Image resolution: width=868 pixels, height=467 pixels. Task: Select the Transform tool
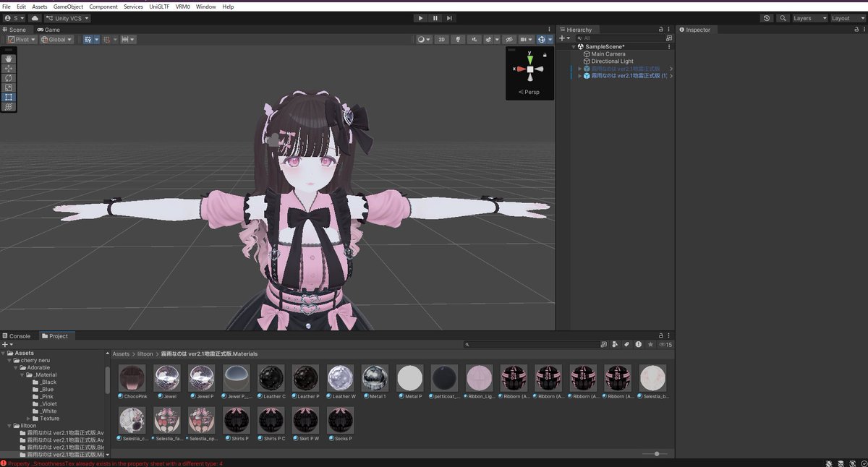point(9,106)
